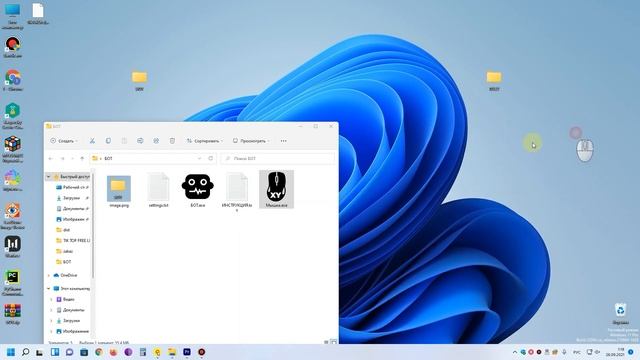The image size is (640, 360).
Task: Open Изображения under Quick access
Action: click(x=72, y=219)
